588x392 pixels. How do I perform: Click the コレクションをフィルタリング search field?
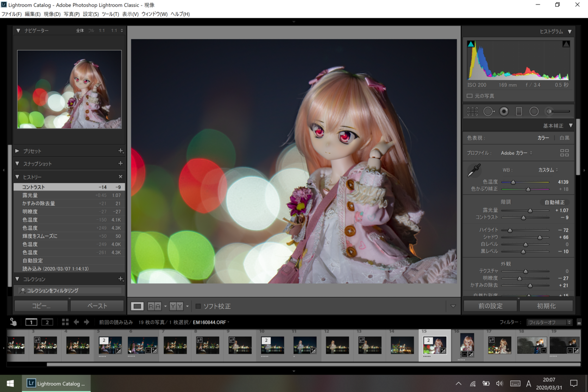(x=70, y=291)
